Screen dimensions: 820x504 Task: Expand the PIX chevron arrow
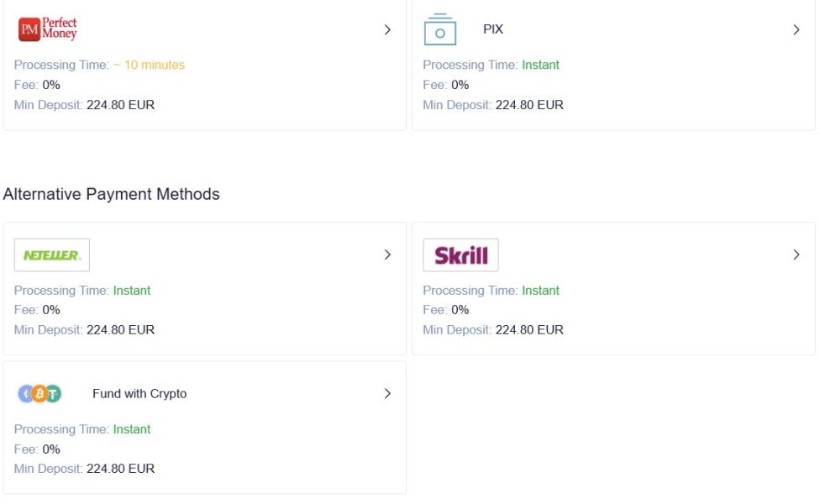point(796,29)
